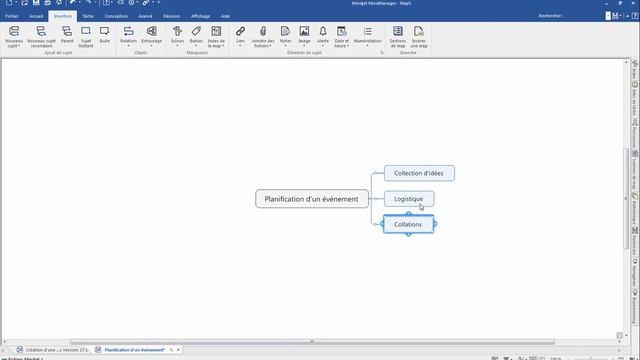
Task: Click the Help question mark icon
Action: tap(635, 16)
